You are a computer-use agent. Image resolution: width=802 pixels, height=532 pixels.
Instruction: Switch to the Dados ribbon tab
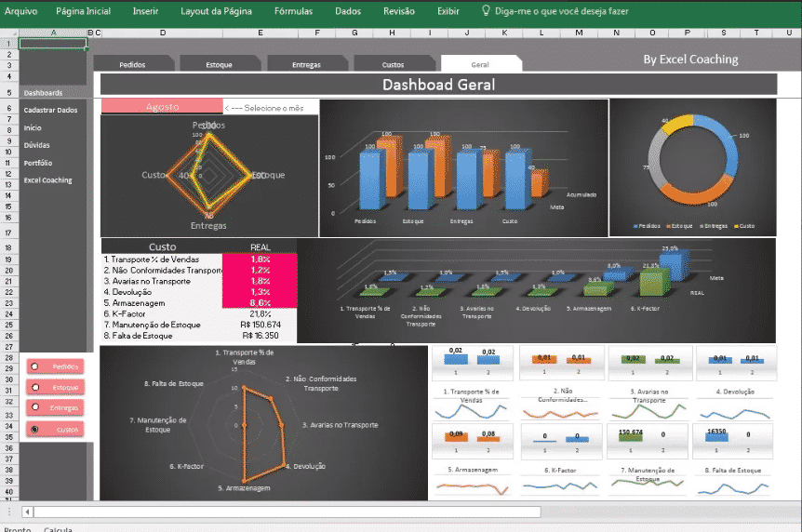pyautogui.click(x=348, y=11)
